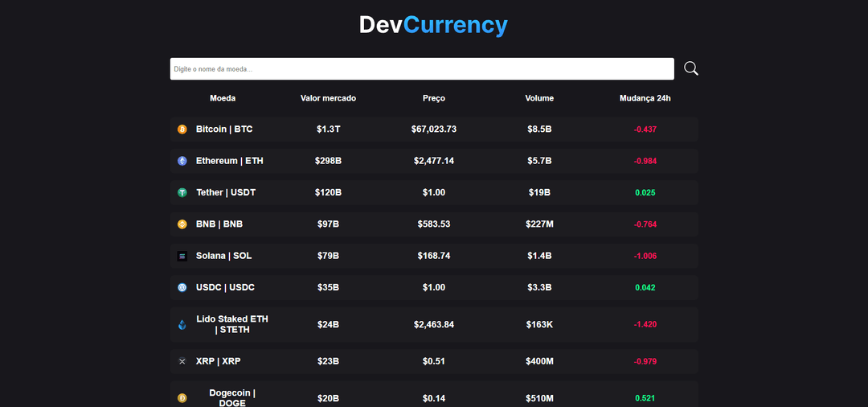Click the Valor mercado column header
Screen dimensions: 868x407
(x=328, y=98)
